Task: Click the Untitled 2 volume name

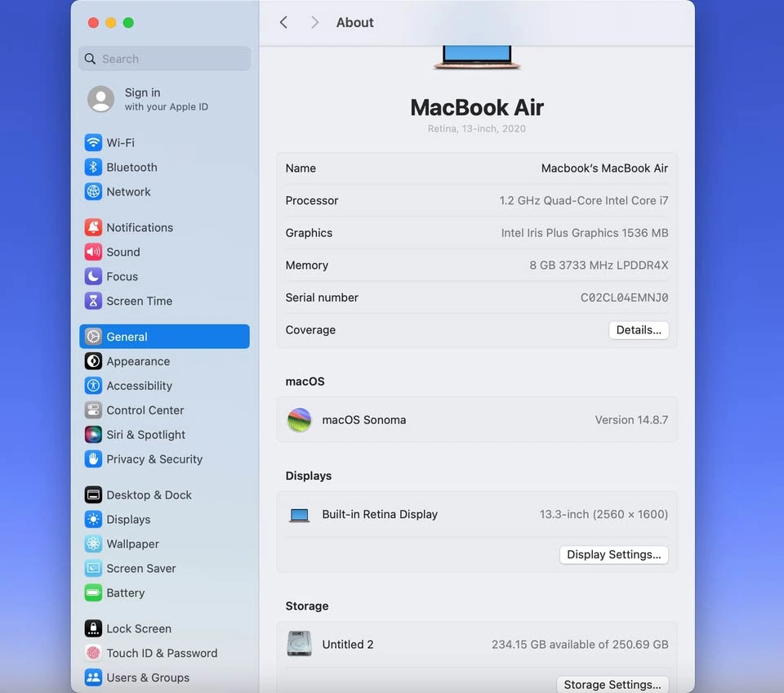Action: click(348, 645)
